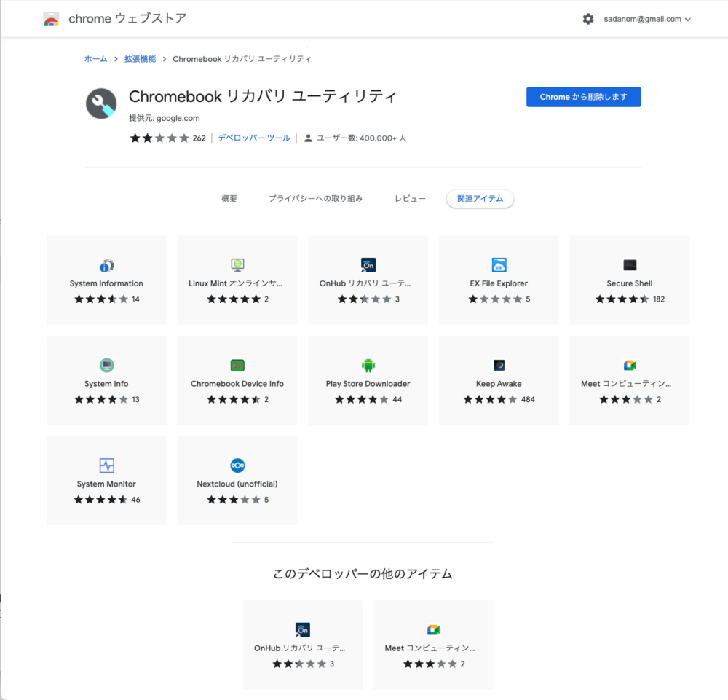Open the 拡張機能 breadcrumb link

tap(140, 59)
